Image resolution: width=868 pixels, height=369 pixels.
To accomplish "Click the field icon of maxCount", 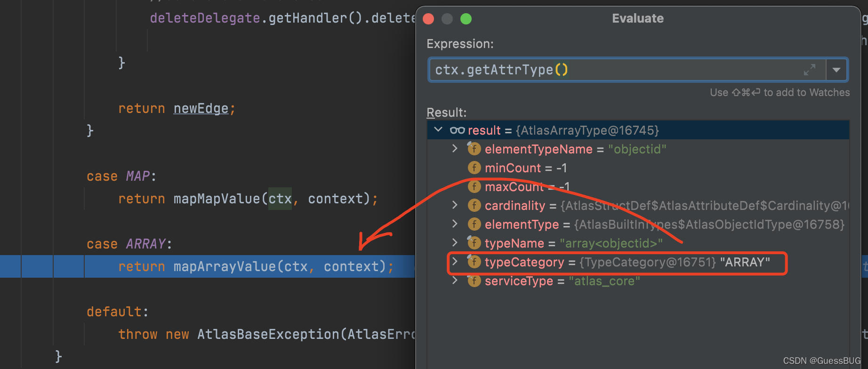I will pyautogui.click(x=474, y=186).
